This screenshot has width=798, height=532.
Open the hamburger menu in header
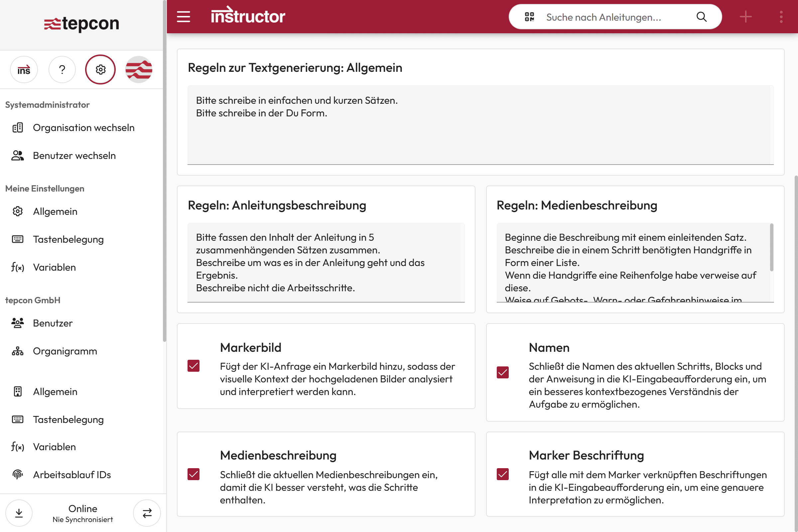183,17
